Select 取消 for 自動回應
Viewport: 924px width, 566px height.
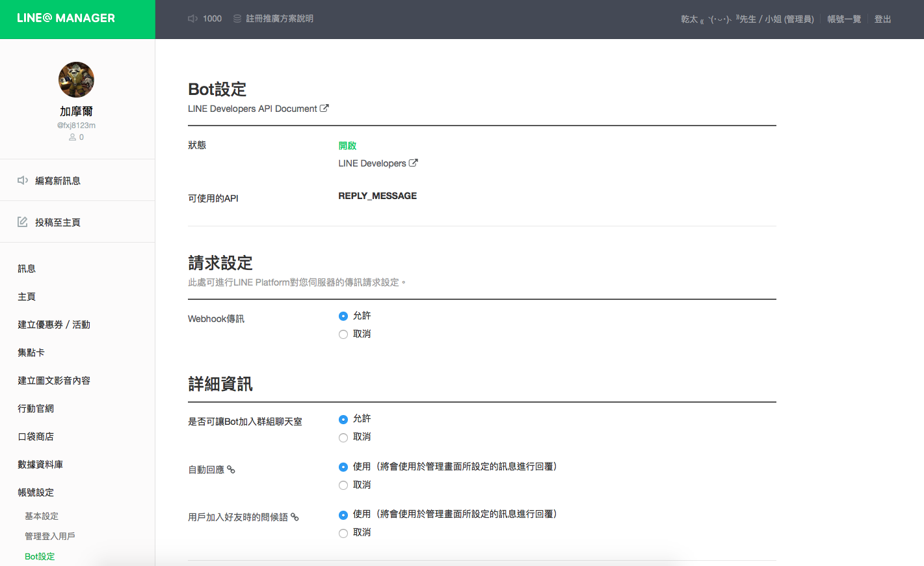[x=343, y=485]
